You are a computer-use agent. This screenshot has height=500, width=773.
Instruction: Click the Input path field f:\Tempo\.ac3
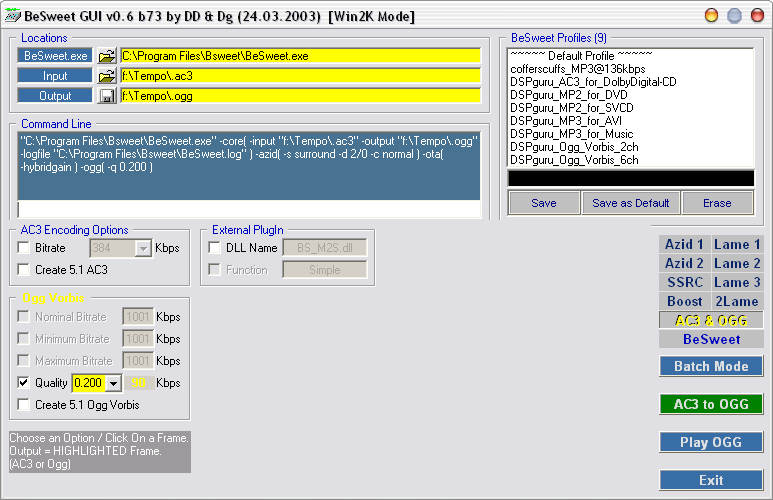tap(300, 76)
